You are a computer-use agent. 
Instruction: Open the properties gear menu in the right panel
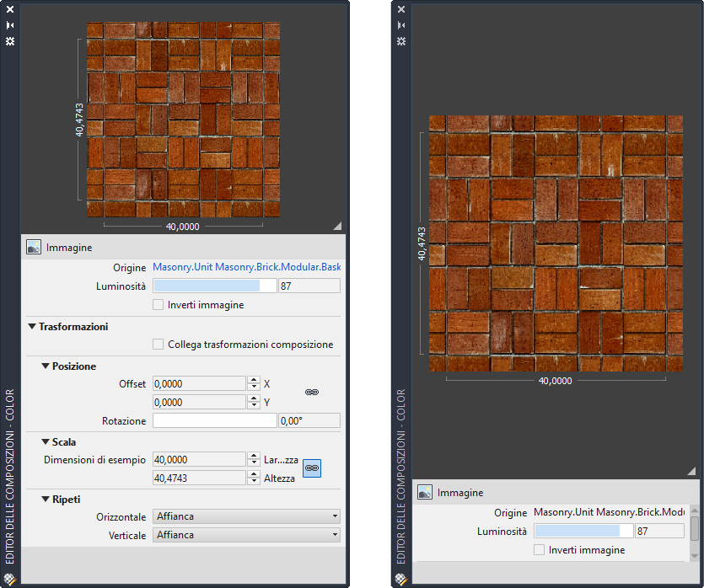[401, 40]
